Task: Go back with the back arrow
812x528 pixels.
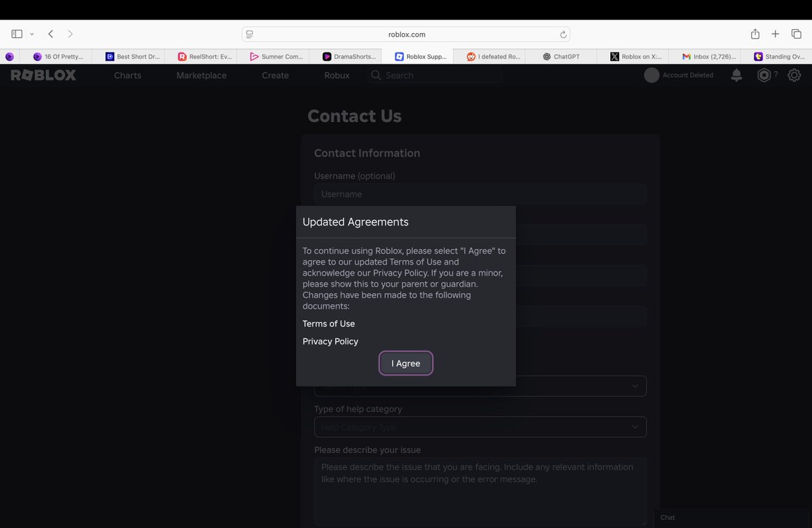Action: click(51, 34)
